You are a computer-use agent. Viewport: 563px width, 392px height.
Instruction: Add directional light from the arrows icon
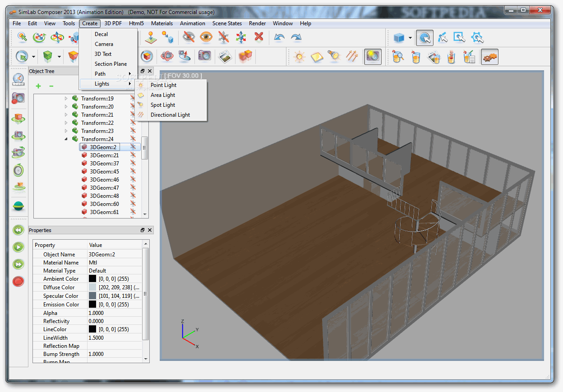[351, 57]
